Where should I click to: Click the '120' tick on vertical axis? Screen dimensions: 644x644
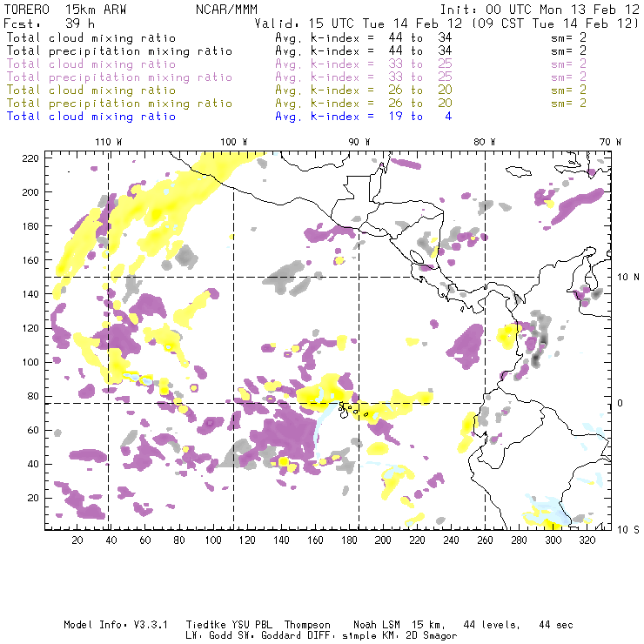[30, 328]
